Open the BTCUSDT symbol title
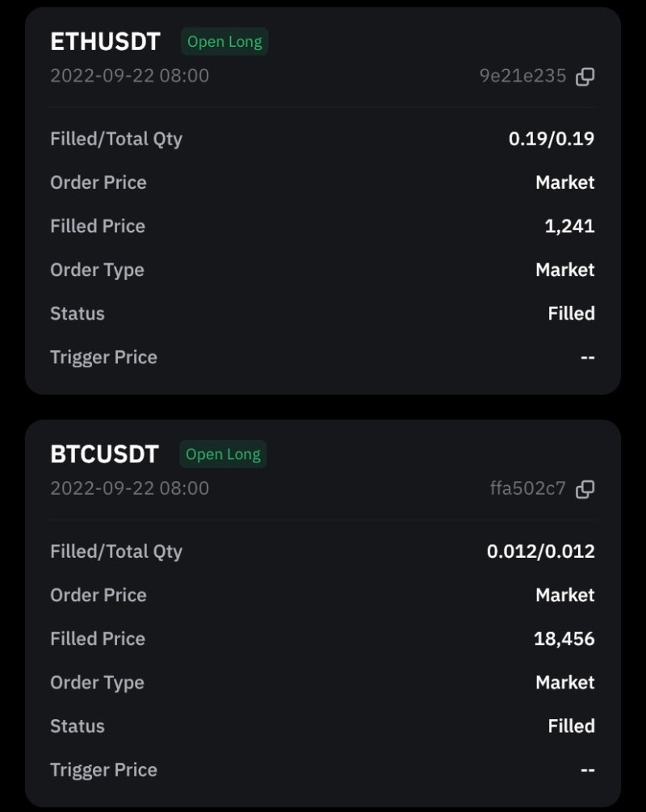 coord(104,454)
